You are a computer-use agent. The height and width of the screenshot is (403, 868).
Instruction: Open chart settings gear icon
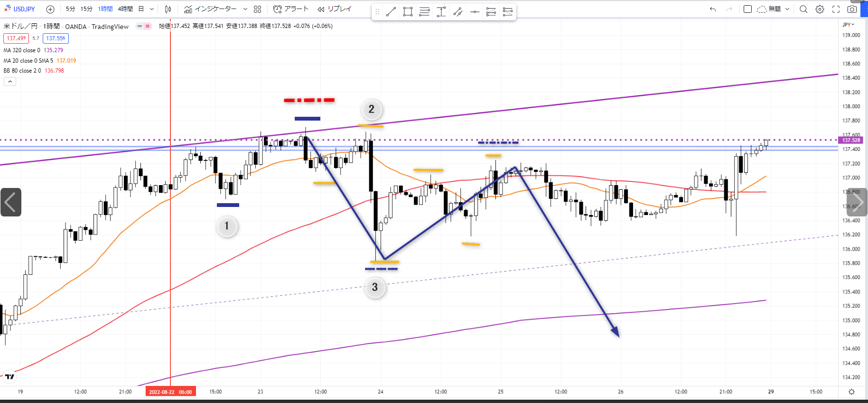click(x=820, y=9)
